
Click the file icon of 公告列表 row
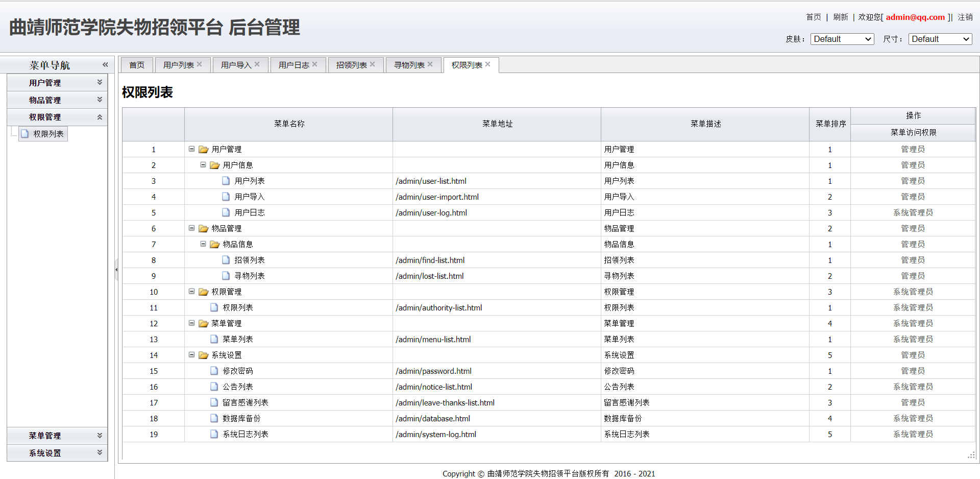(x=214, y=387)
